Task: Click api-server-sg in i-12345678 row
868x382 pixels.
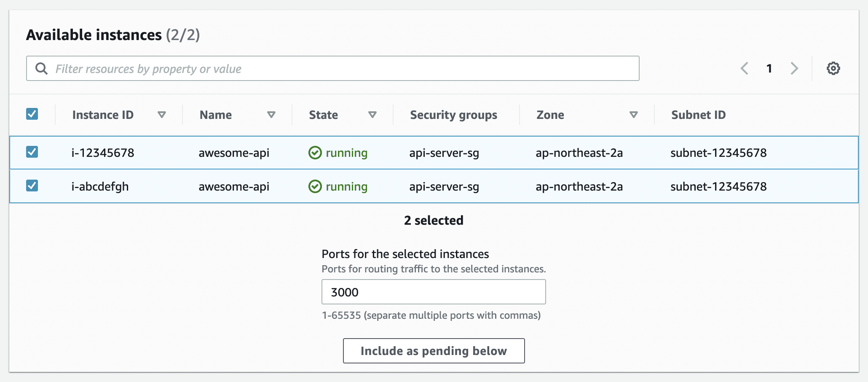Action: click(444, 153)
